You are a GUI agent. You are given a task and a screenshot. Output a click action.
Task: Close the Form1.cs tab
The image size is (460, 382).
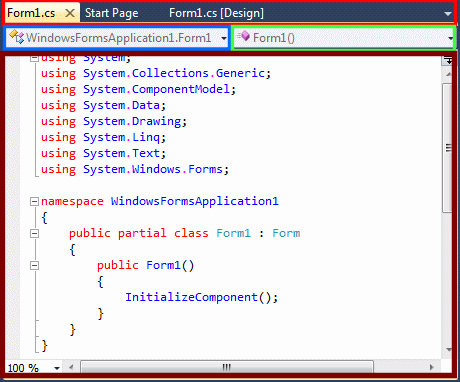70,13
